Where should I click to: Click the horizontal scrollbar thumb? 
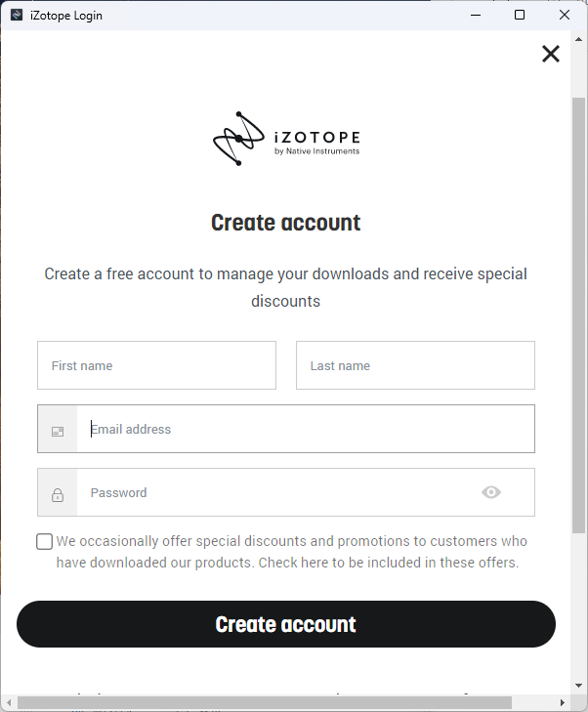tap(264, 702)
